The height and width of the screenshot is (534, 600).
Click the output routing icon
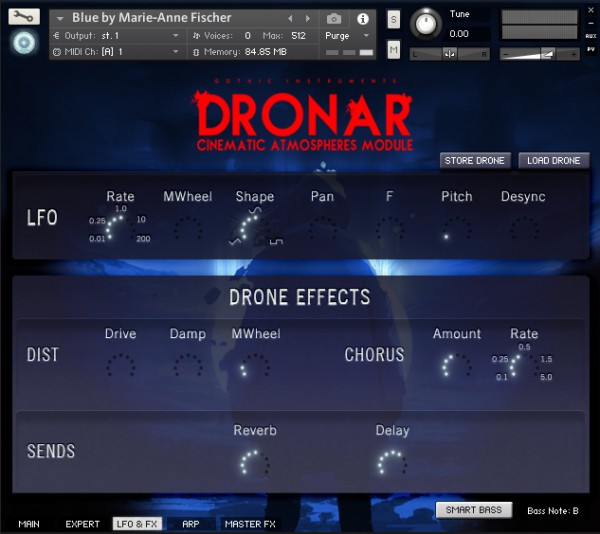[x=57, y=36]
